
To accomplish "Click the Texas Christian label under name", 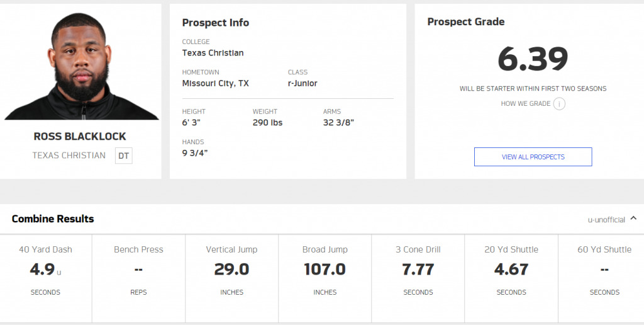I will click(69, 156).
